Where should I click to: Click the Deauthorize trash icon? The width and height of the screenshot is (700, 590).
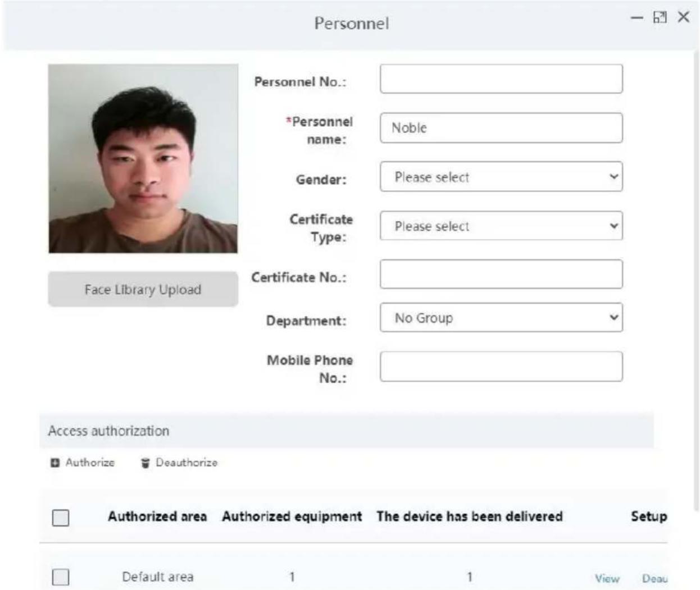point(146,463)
